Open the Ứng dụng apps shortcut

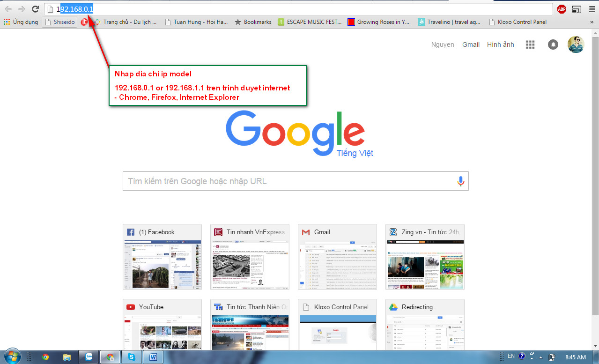click(x=21, y=22)
